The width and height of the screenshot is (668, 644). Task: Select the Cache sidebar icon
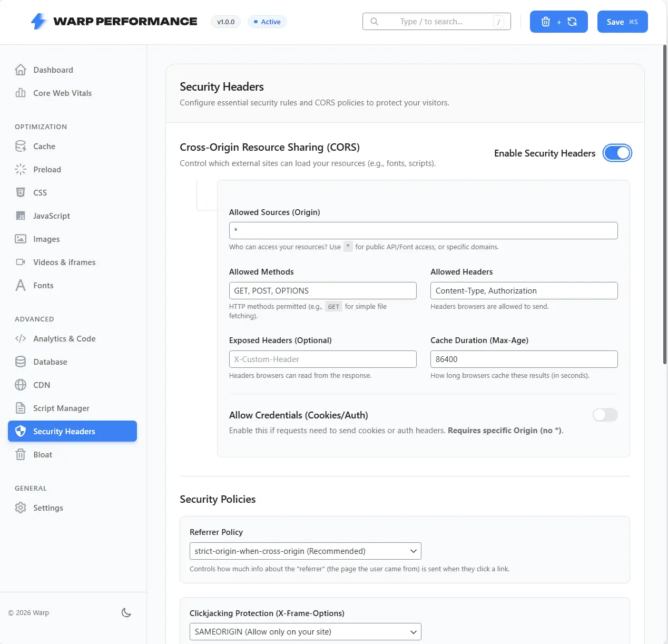(x=21, y=146)
